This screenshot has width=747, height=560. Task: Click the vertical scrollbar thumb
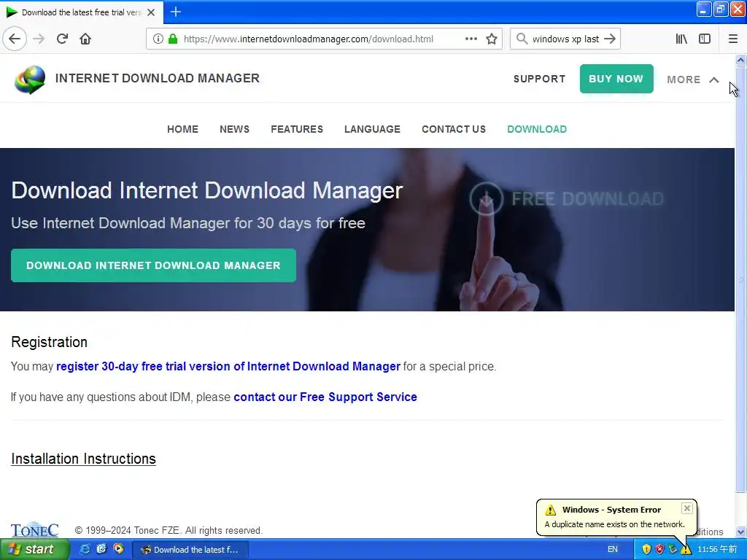pyautogui.click(x=740, y=279)
